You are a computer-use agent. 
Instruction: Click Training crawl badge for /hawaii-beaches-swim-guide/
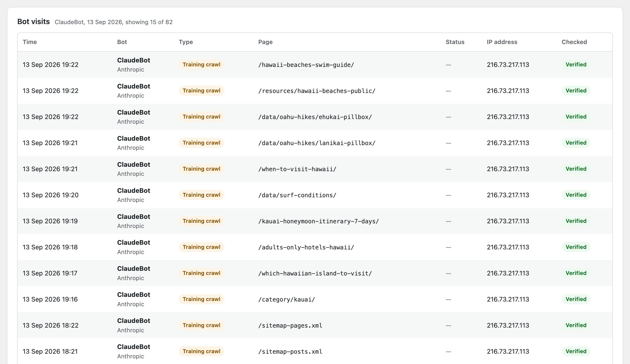click(201, 65)
